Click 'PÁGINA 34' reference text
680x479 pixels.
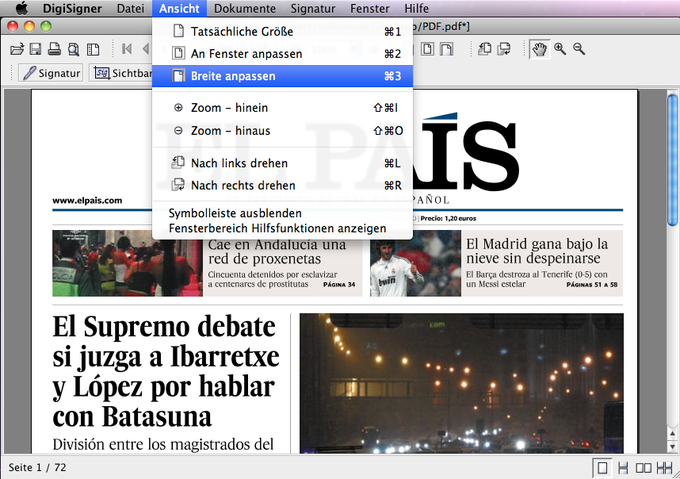click(x=339, y=284)
